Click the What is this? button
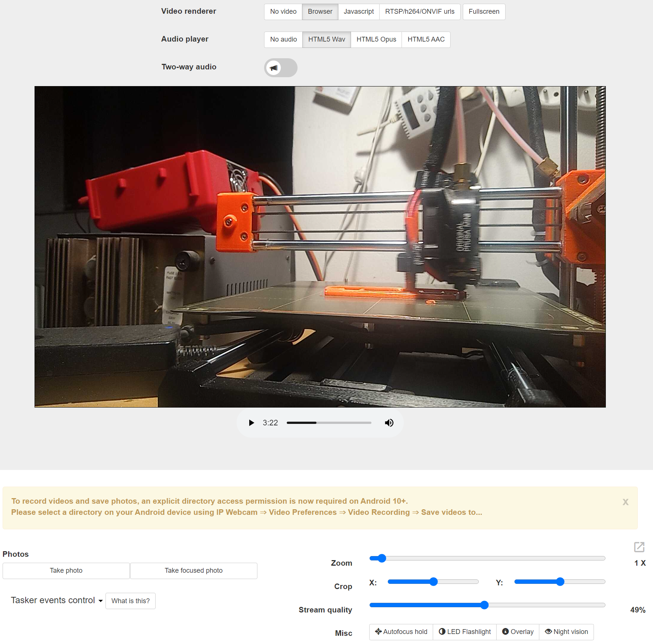 pyautogui.click(x=130, y=601)
